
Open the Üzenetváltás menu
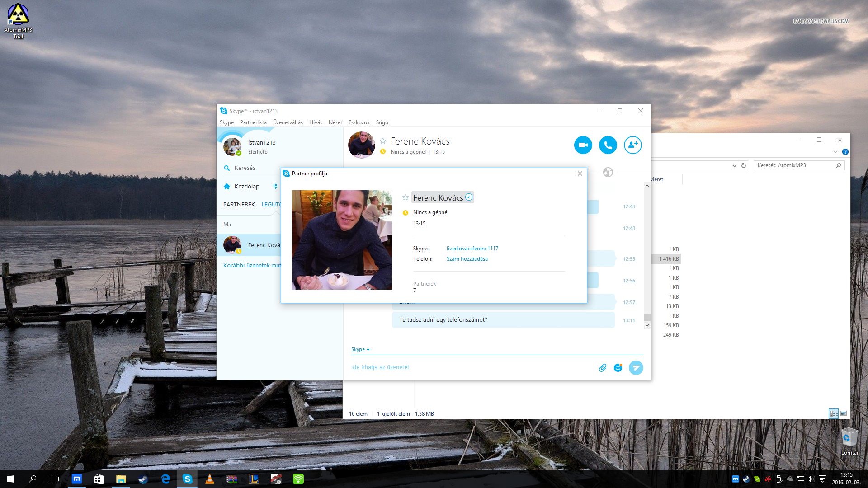288,122
